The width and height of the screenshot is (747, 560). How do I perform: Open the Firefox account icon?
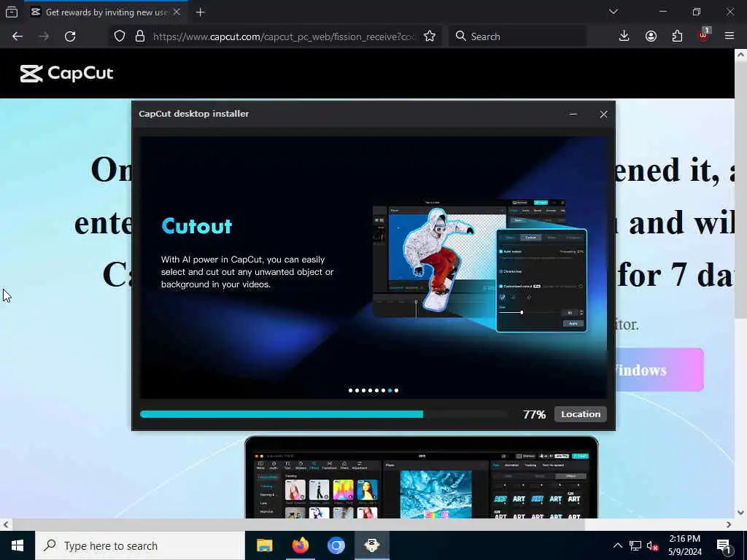click(x=651, y=36)
